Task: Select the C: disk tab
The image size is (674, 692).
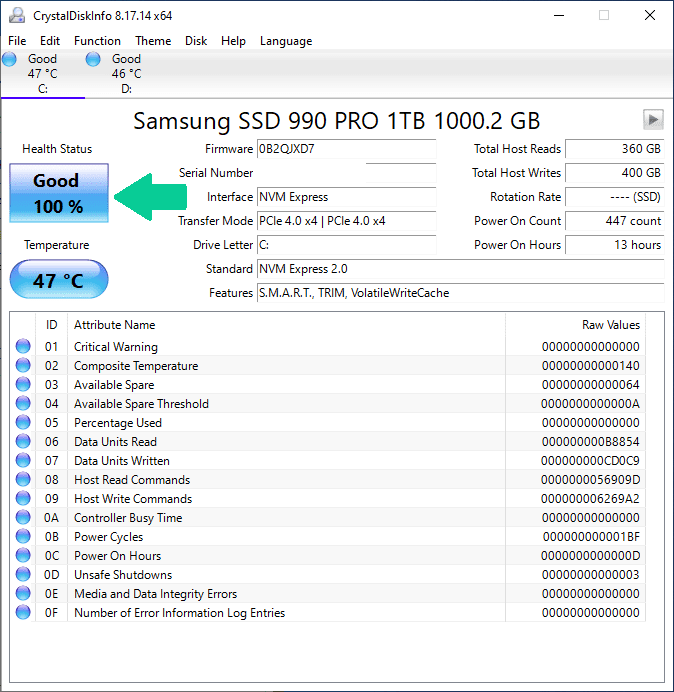Action: click(43, 74)
